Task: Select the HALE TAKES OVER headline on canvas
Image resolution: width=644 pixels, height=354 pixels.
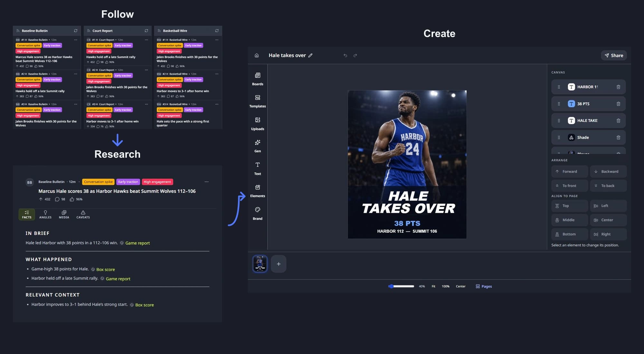Action: click(408, 202)
